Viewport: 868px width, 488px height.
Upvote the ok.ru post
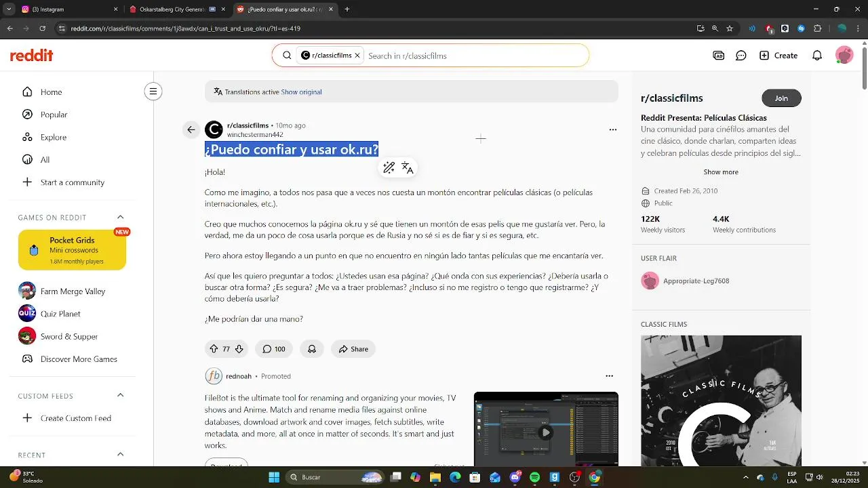[x=214, y=349]
